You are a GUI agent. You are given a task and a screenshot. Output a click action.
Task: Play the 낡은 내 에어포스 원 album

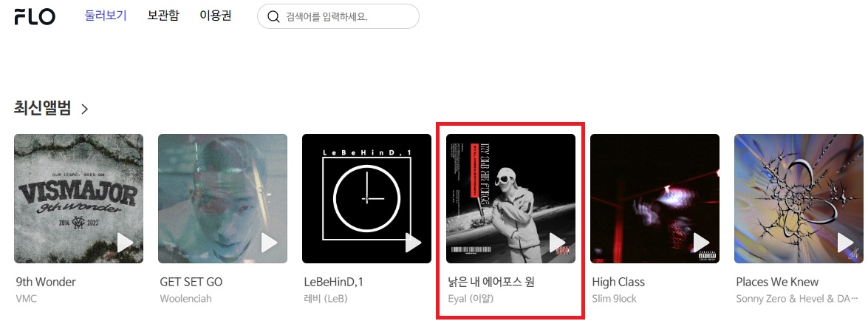click(557, 243)
